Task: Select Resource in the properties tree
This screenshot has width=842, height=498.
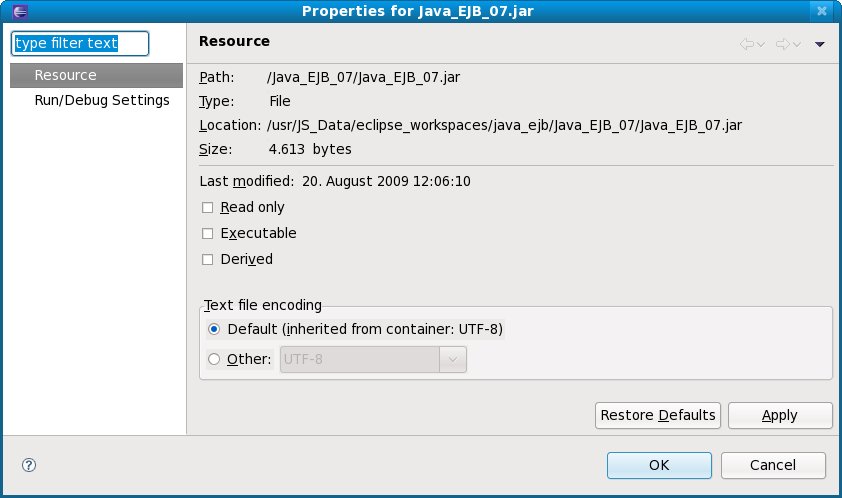Action: coord(65,75)
